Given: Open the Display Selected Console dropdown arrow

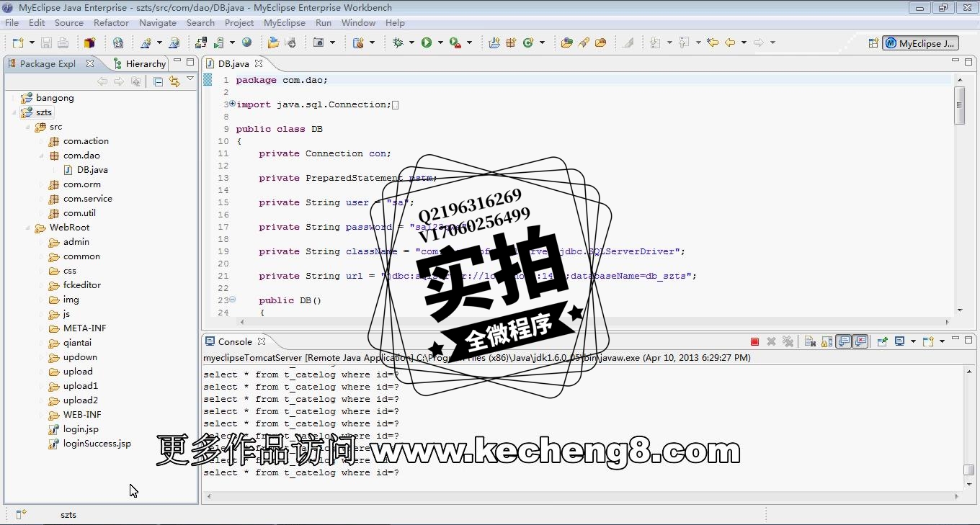Looking at the screenshot, I should 912,341.
